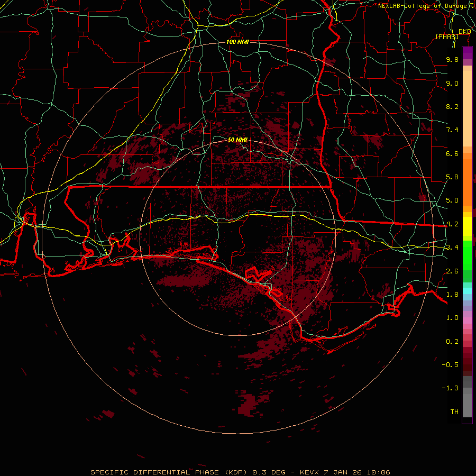Click the cyan segment of the color bar

click(x=467, y=291)
